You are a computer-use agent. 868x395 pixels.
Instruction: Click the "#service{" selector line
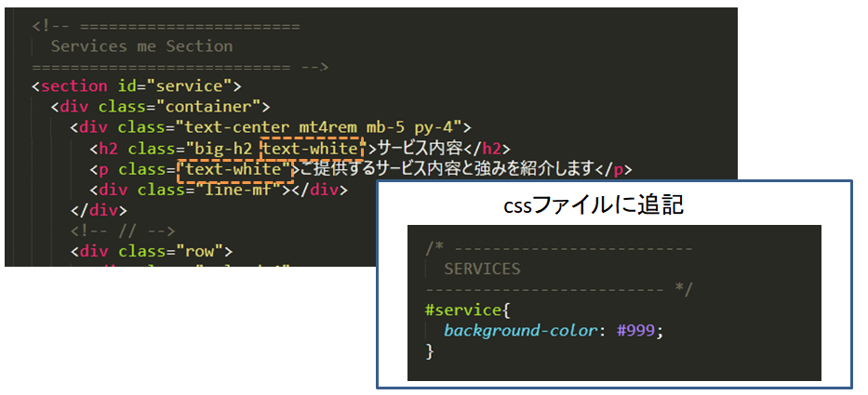tap(467, 309)
